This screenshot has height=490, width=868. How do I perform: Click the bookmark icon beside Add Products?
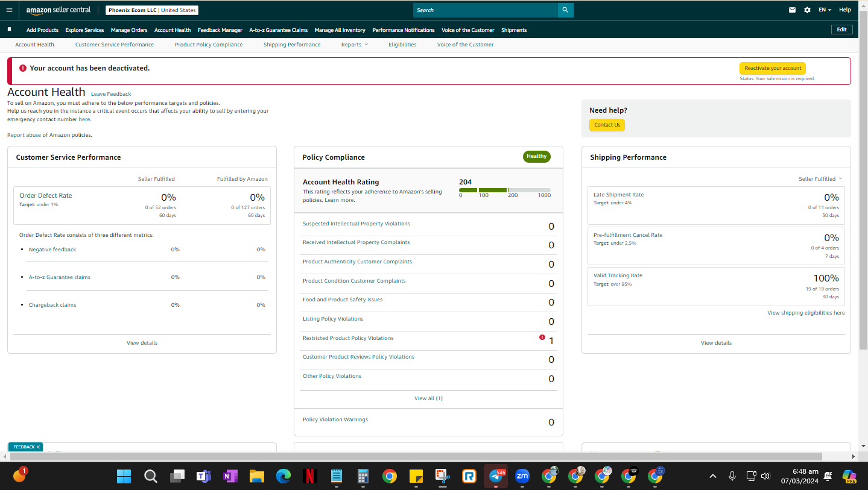click(x=9, y=30)
